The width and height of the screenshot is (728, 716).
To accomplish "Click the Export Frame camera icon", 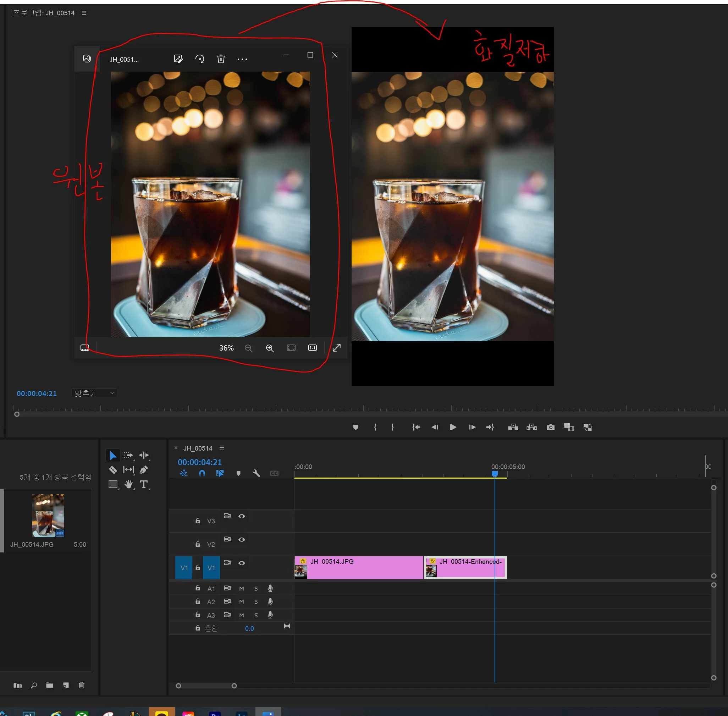I will [551, 427].
